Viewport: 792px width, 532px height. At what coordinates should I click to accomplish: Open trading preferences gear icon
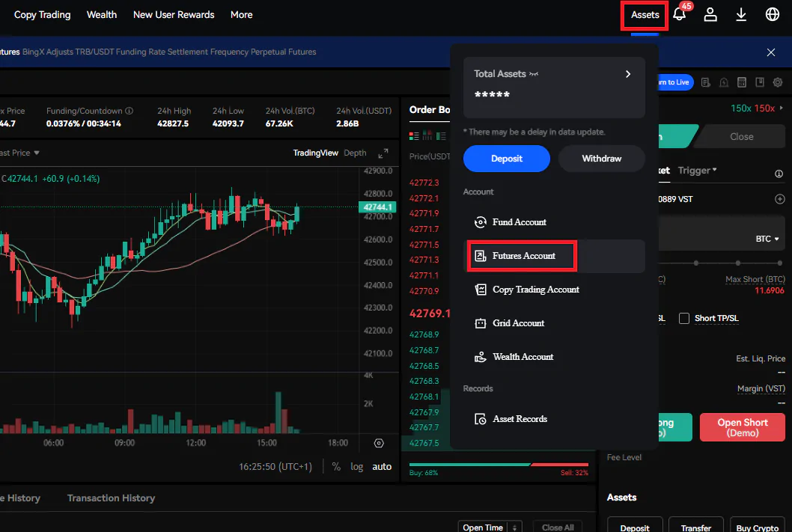(x=777, y=82)
